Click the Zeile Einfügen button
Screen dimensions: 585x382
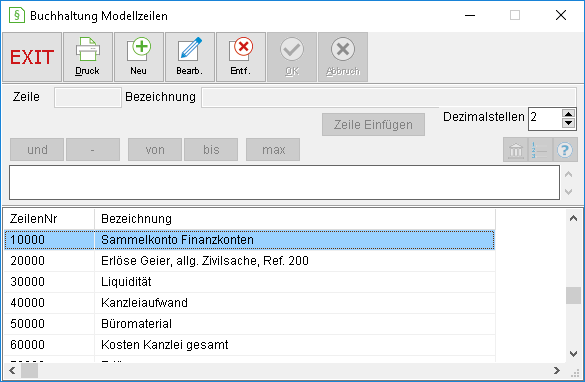click(x=373, y=125)
